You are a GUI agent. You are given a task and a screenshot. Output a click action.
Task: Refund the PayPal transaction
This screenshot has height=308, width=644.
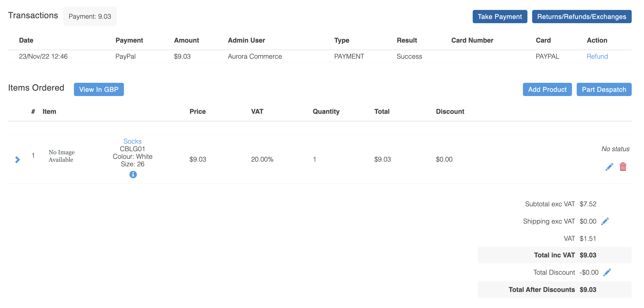pos(597,56)
